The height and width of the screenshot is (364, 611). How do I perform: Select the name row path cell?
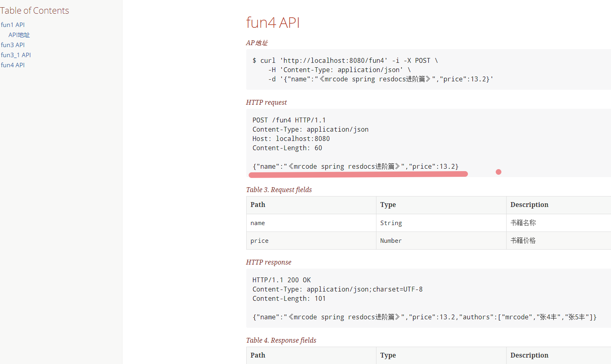(x=258, y=223)
